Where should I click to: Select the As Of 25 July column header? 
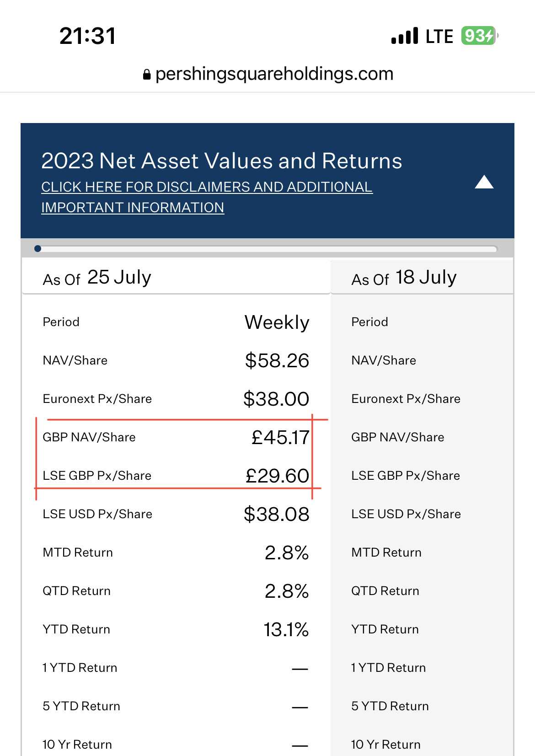[97, 278]
